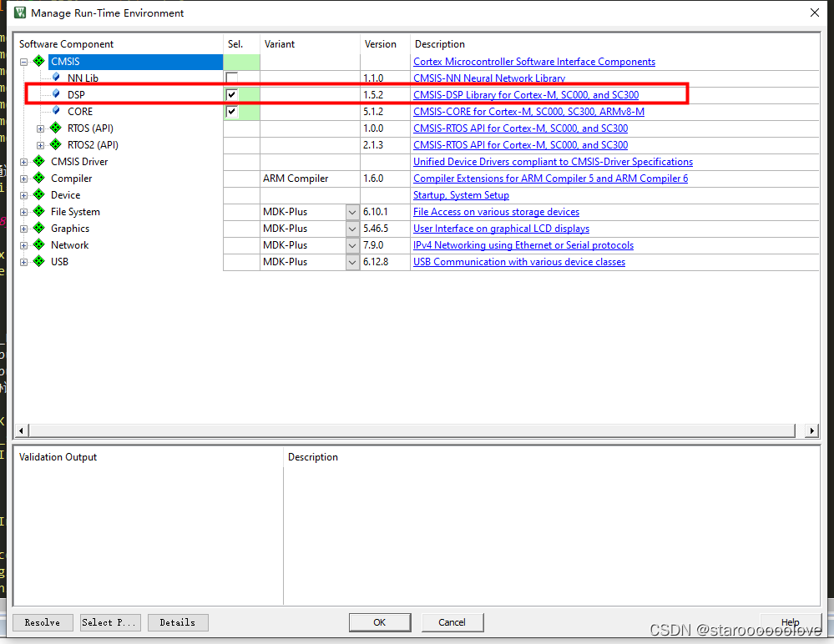
Task: Enable the NN Lib selection checkbox
Action: point(231,78)
